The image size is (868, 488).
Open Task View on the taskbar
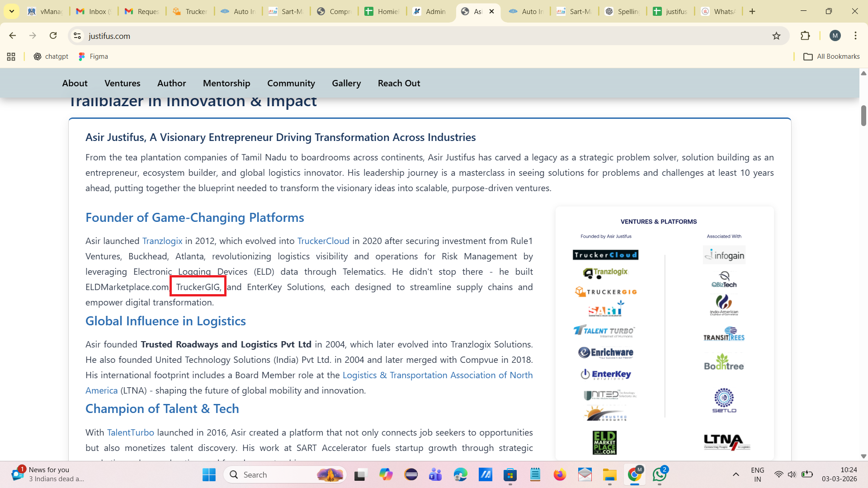click(x=360, y=474)
